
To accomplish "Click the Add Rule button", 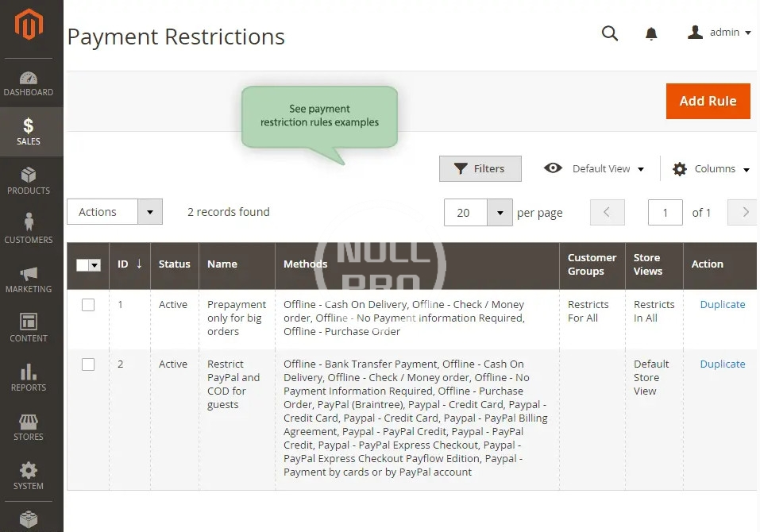I will point(708,101).
